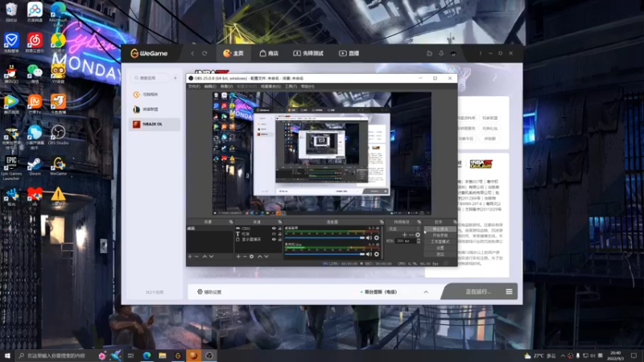Open the OBS Help menu
This screenshot has height=362, width=644.
click(308, 87)
